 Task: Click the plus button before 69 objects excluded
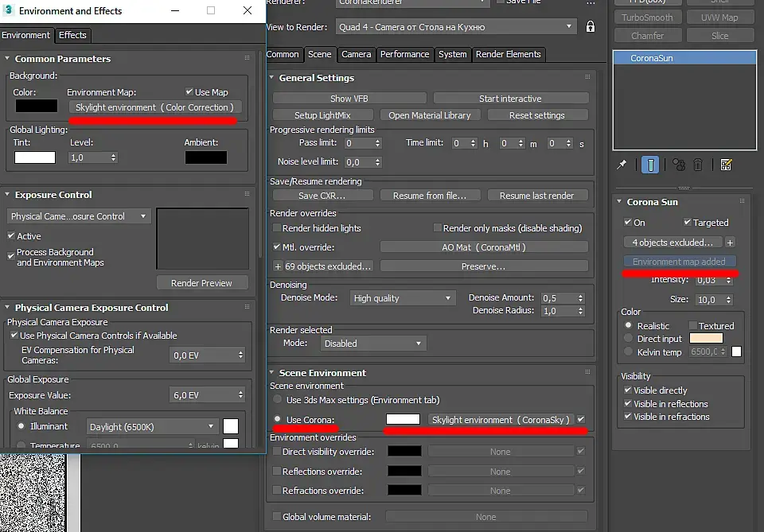click(278, 266)
